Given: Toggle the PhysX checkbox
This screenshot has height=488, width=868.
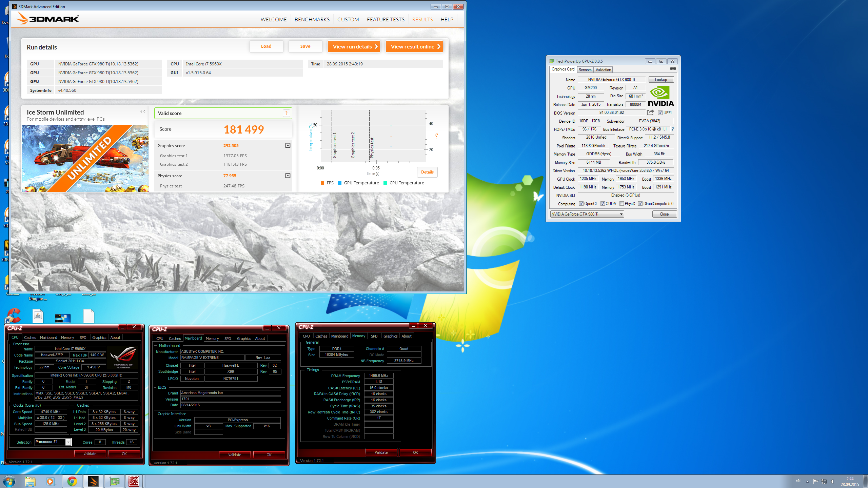Looking at the screenshot, I should coord(622,204).
